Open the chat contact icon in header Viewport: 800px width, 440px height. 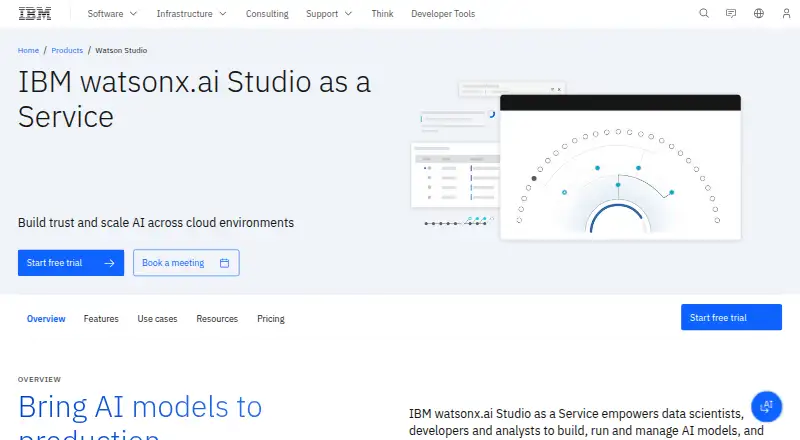pyautogui.click(x=731, y=14)
